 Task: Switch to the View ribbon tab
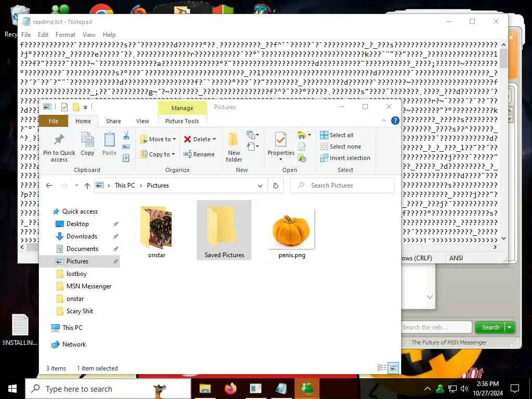(x=142, y=121)
